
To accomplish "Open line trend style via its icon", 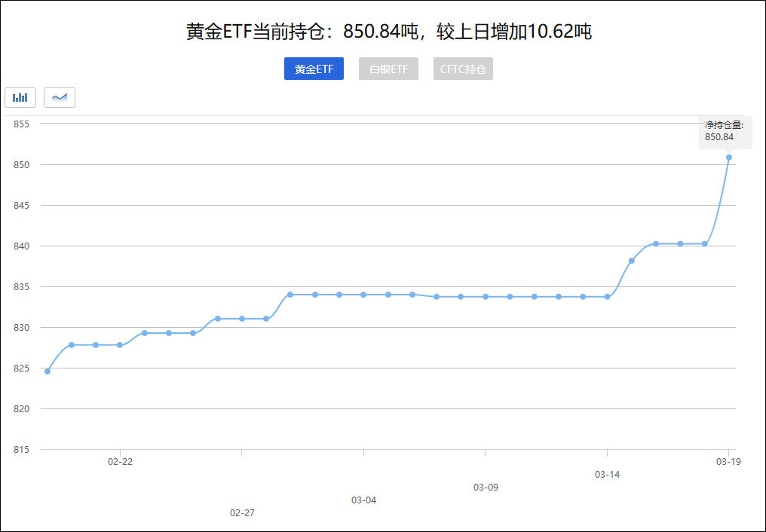I will [x=60, y=97].
